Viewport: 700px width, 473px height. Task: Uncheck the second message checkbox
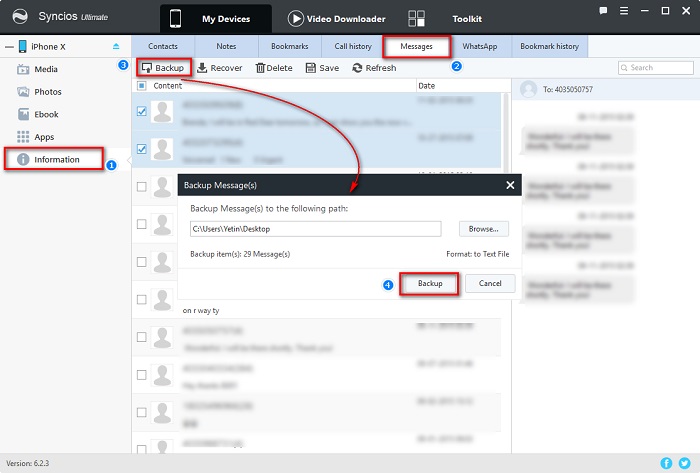point(142,149)
